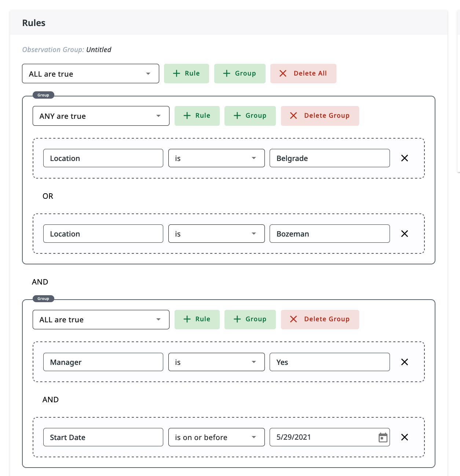
Task: Open the calendar date picker
Action: tap(383, 437)
